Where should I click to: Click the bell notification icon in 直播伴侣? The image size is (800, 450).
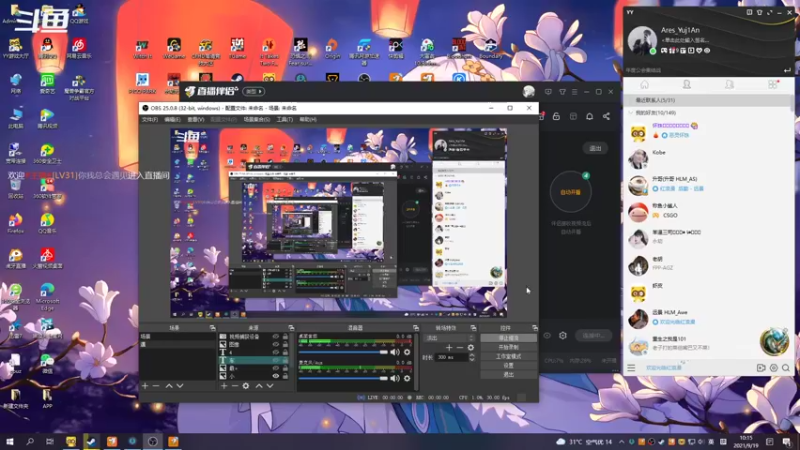pyautogui.click(x=589, y=116)
